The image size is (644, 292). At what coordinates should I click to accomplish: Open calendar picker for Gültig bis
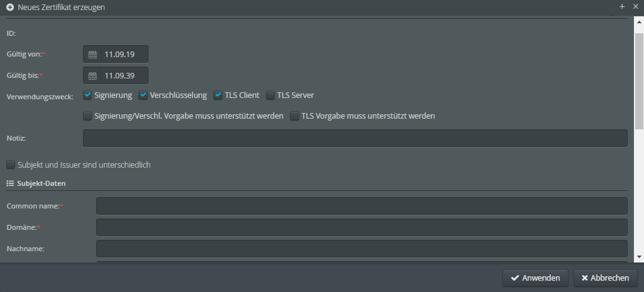92,75
